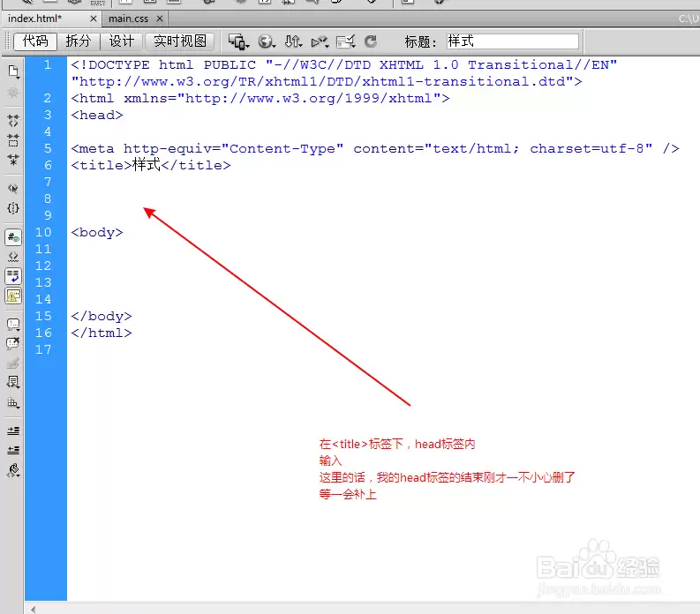
Task: Click the </body> tag on line 15
Action: (x=102, y=316)
